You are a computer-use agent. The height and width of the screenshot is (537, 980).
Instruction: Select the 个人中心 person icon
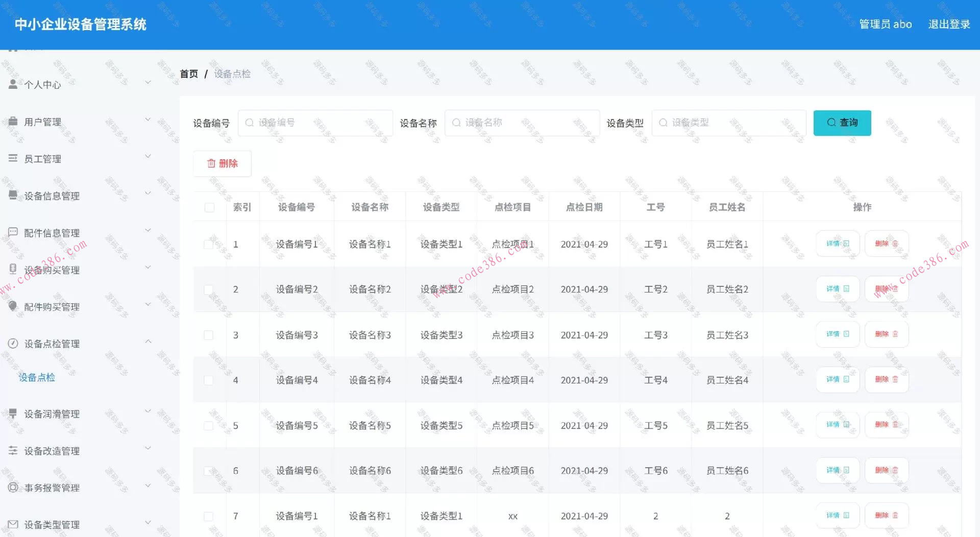click(x=13, y=84)
